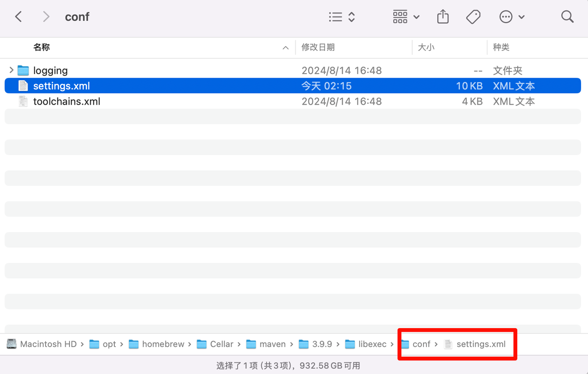Click the search magnifier icon
The image size is (588, 374).
(x=567, y=17)
